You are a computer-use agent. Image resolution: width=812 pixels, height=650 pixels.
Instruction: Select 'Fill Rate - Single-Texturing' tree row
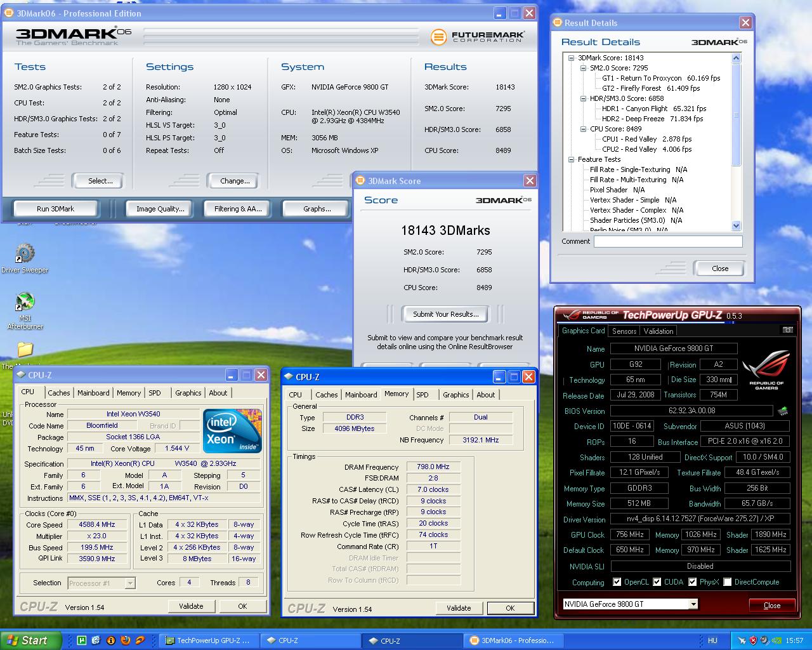pyautogui.click(x=638, y=169)
